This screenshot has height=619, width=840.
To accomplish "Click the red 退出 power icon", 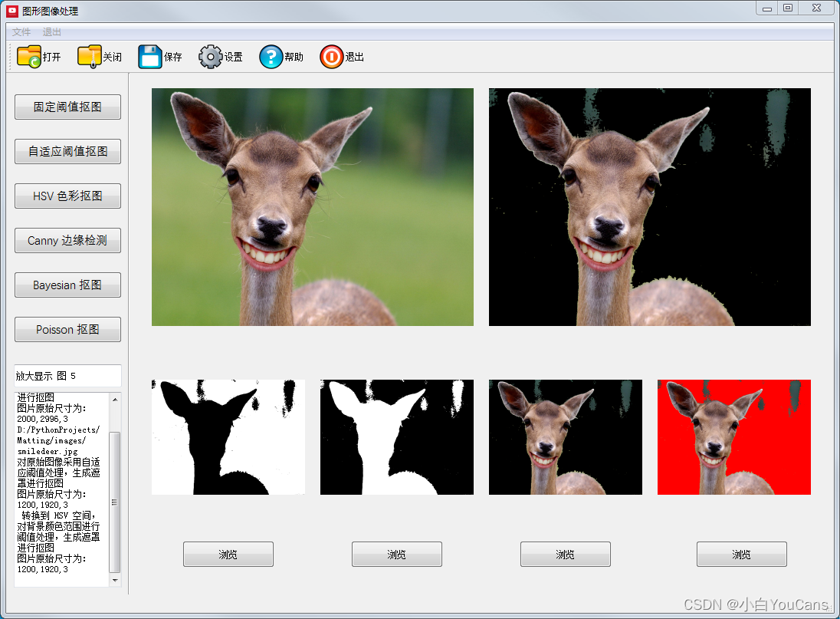I will [x=332, y=56].
